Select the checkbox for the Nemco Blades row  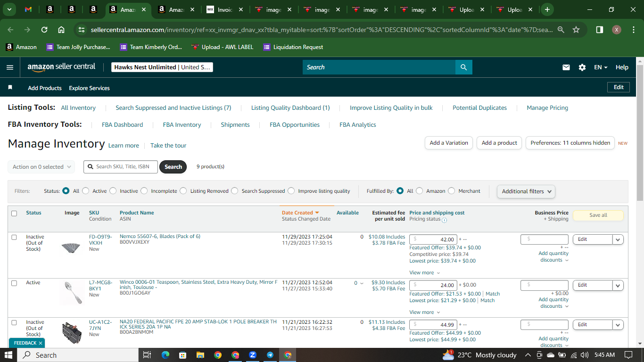14,237
